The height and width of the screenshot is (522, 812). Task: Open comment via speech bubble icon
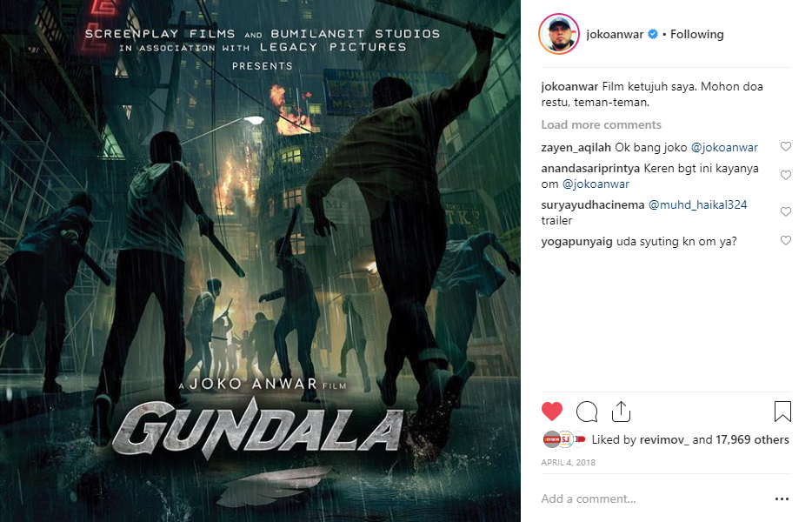[587, 412]
